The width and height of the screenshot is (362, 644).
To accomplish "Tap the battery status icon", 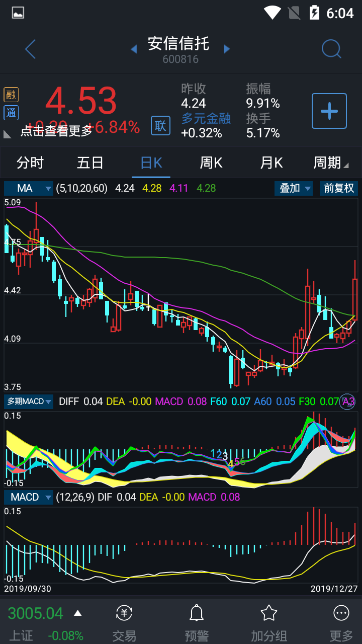I will (315, 13).
